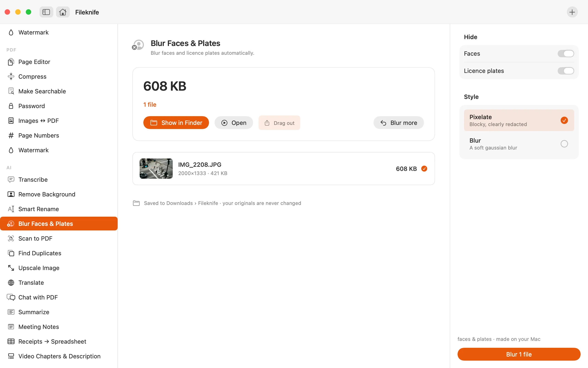Viewport: 588px width, 368px height.
Task: Click the Drag out button
Action: click(x=279, y=123)
